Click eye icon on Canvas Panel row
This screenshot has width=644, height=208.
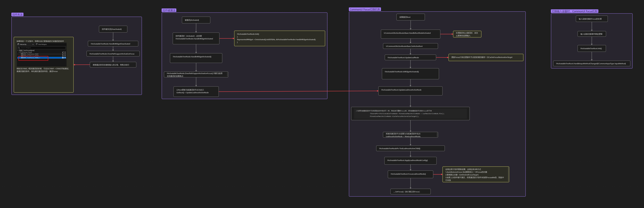(x=65, y=52)
